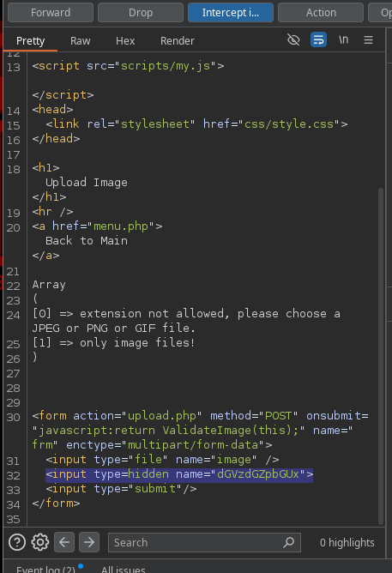The width and height of the screenshot is (392, 573).
Task: Select the Pretty tab
Action: coord(30,41)
